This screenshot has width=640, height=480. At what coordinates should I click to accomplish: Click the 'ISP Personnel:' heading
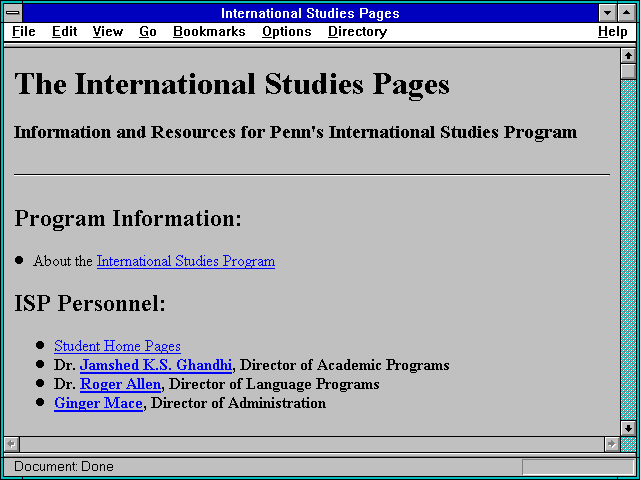[x=90, y=303]
